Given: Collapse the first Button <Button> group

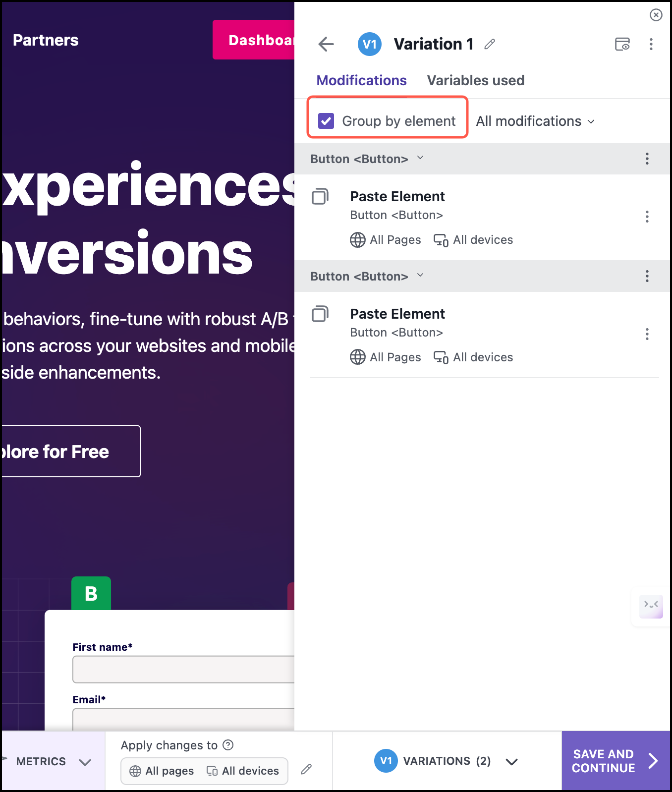Looking at the screenshot, I should pos(420,158).
